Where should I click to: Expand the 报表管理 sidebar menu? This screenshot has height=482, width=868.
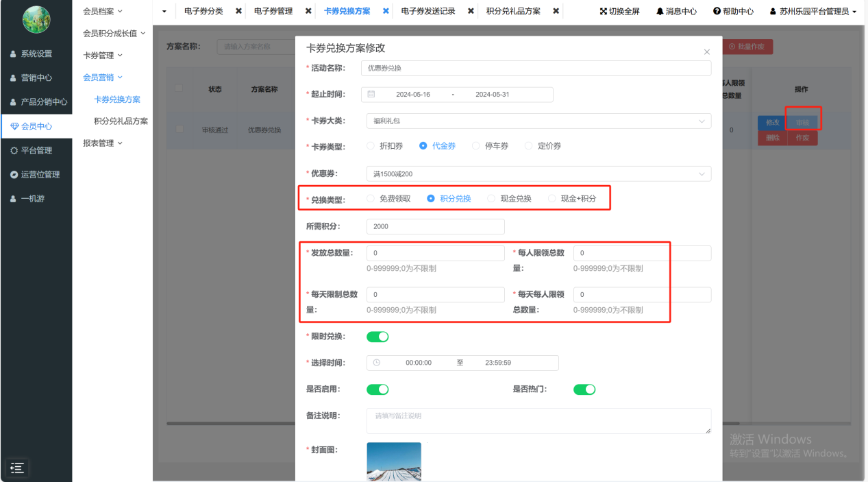click(x=102, y=143)
